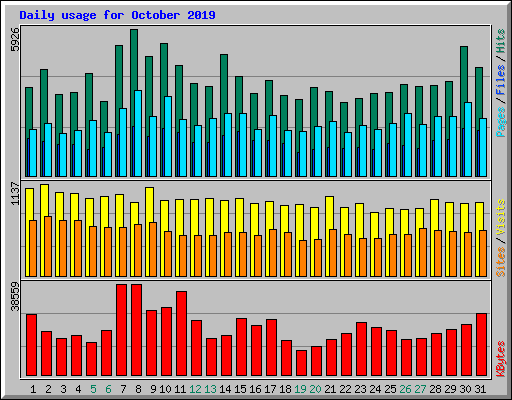The height and width of the screenshot is (400, 512).
Task: Click day label 29 on x-axis
Action: click(x=450, y=389)
